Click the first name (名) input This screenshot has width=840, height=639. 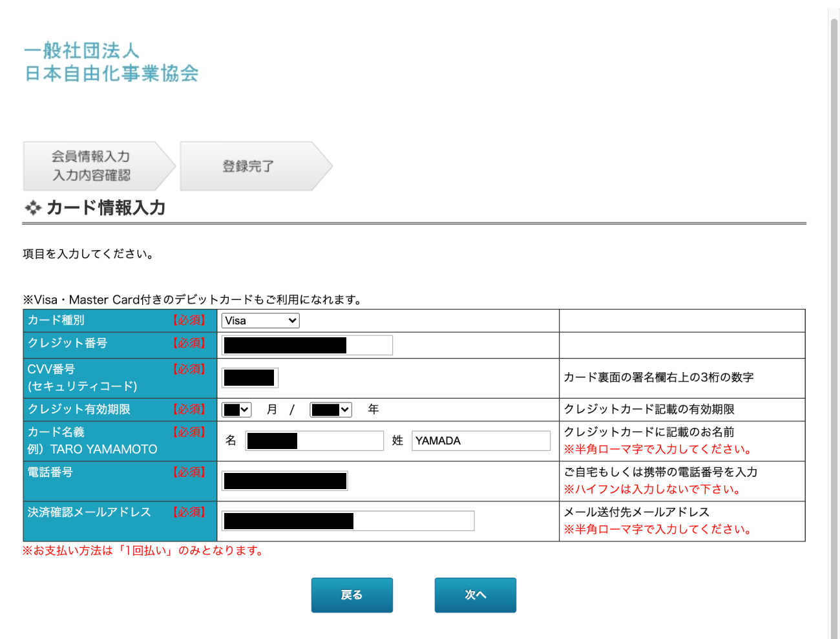pyautogui.click(x=315, y=441)
